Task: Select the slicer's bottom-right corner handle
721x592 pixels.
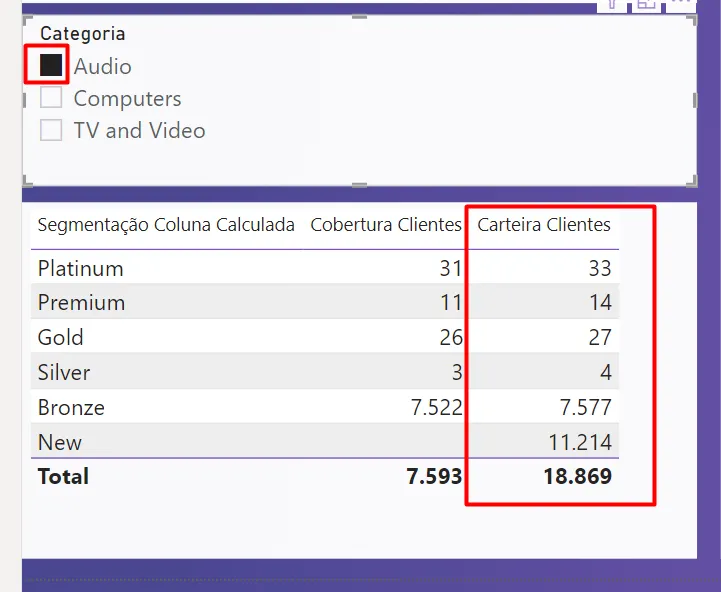Action: click(x=692, y=182)
